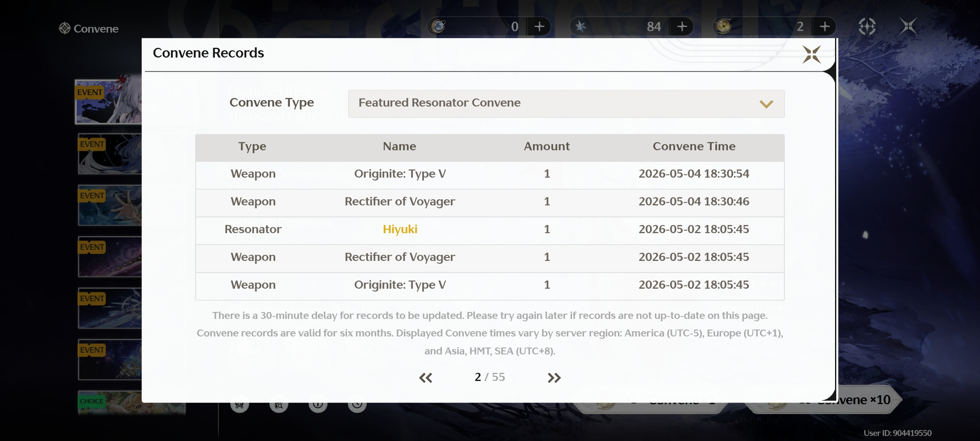This screenshot has height=441, width=980.
Task: Select the second EVENT banner thumbnail
Action: coord(110,154)
